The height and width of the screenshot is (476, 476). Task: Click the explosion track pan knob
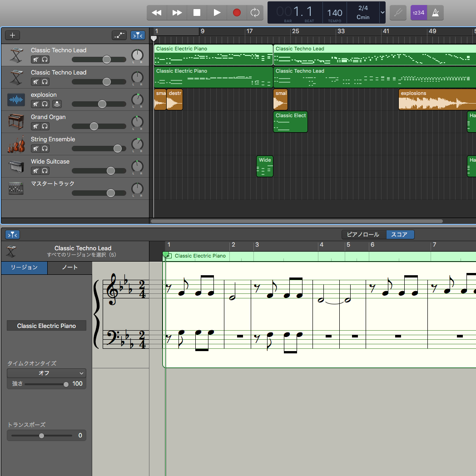pyautogui.click(x=137, y=99)
